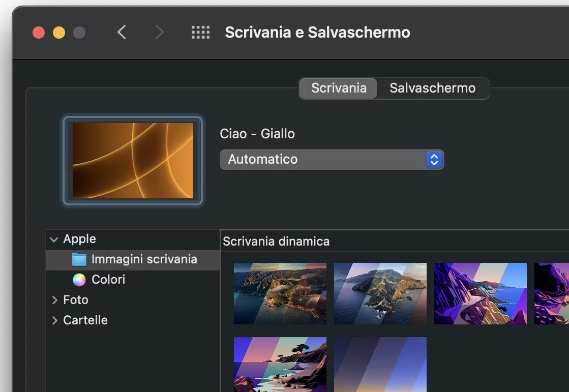
Task: Select the purple canyon dynamic wallpaper
Action: click(480, 293)
